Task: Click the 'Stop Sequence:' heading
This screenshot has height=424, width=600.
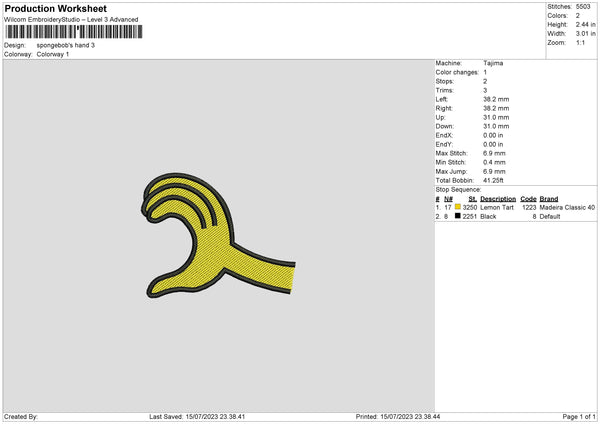Action: point(458,190)
